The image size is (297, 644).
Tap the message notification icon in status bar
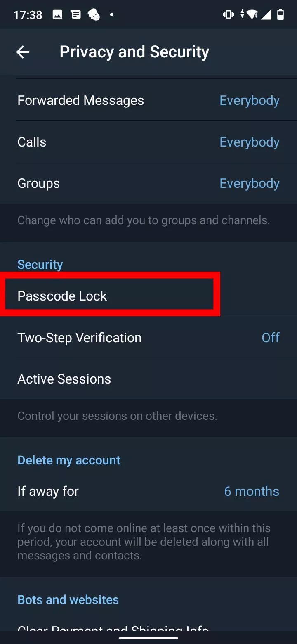76,15
